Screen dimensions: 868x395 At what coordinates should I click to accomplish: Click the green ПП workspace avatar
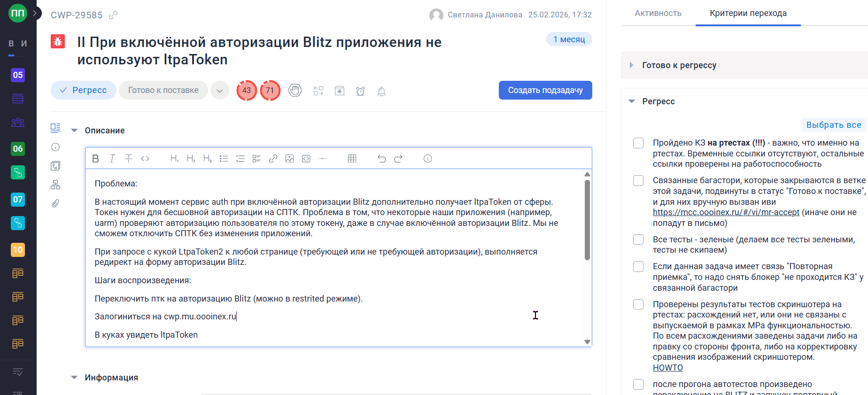tap(18, 13)
